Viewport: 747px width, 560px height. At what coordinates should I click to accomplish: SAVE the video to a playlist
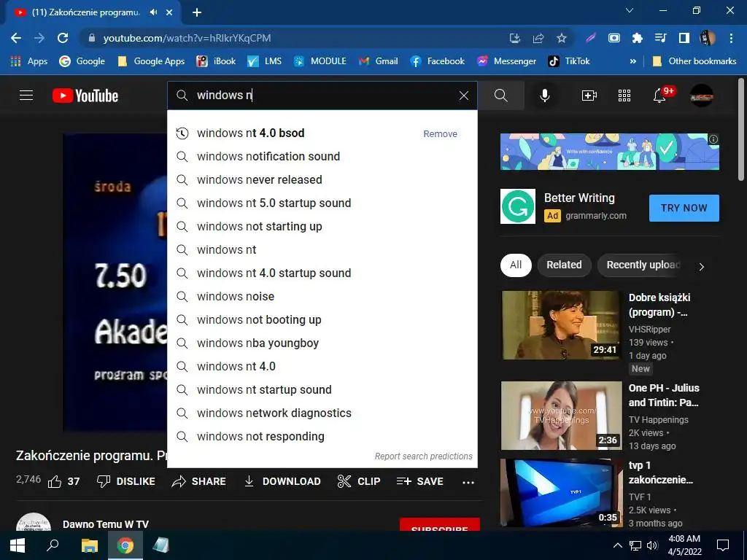pyautogui.click(x=419, y=481)
